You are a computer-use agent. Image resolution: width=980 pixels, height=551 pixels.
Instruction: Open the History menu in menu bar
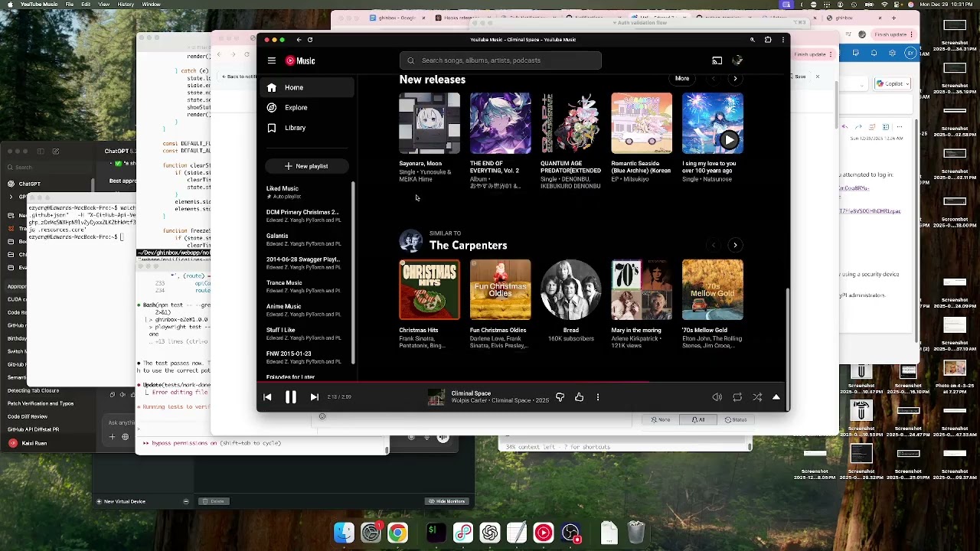coord(126,5)
